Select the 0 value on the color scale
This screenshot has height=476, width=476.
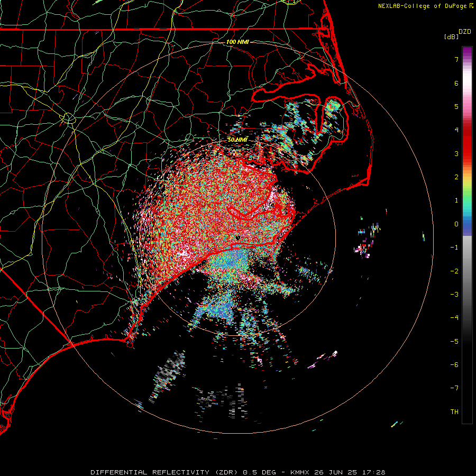pyautogui.click(x=456, y=224)
